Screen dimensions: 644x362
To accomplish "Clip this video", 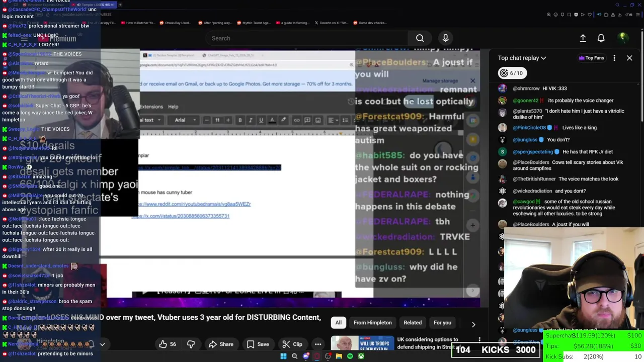I will tap(292, 344).
